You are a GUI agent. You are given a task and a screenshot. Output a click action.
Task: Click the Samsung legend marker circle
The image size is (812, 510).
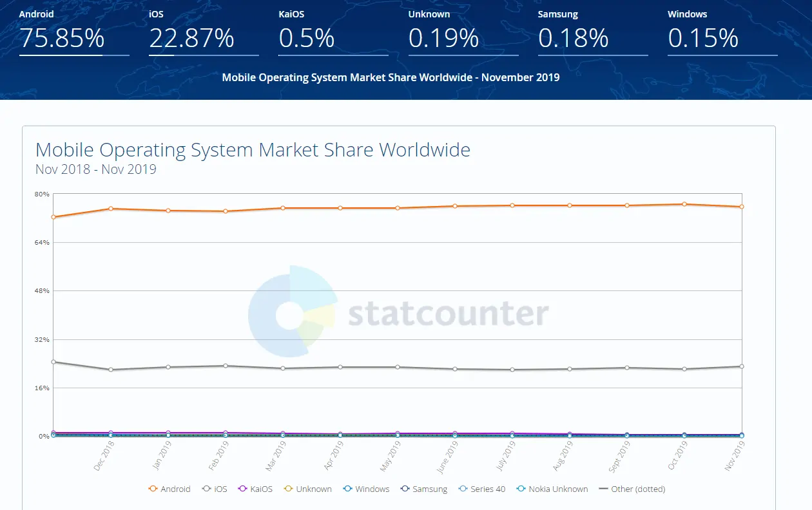point(404,489)
